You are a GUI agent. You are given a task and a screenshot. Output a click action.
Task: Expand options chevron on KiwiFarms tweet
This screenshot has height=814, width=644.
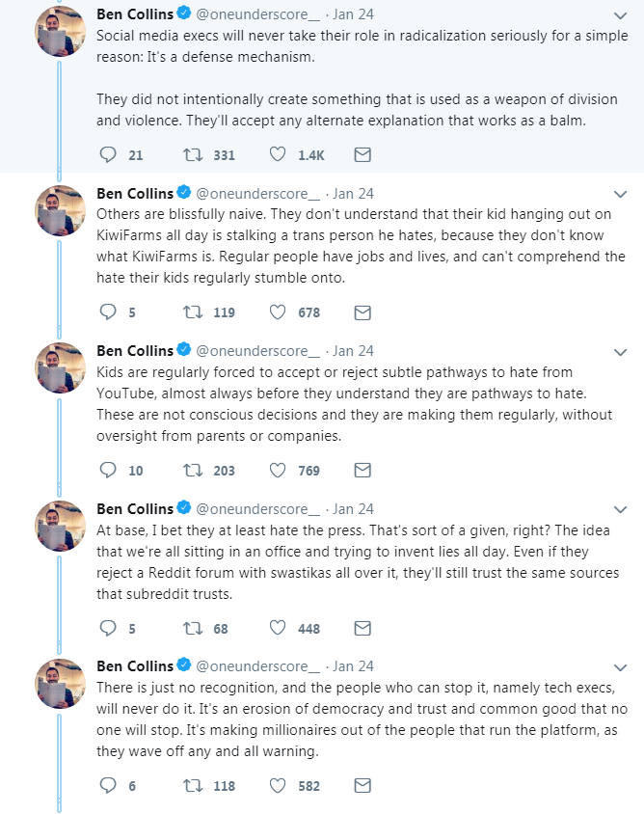click(x=620, y=194)
